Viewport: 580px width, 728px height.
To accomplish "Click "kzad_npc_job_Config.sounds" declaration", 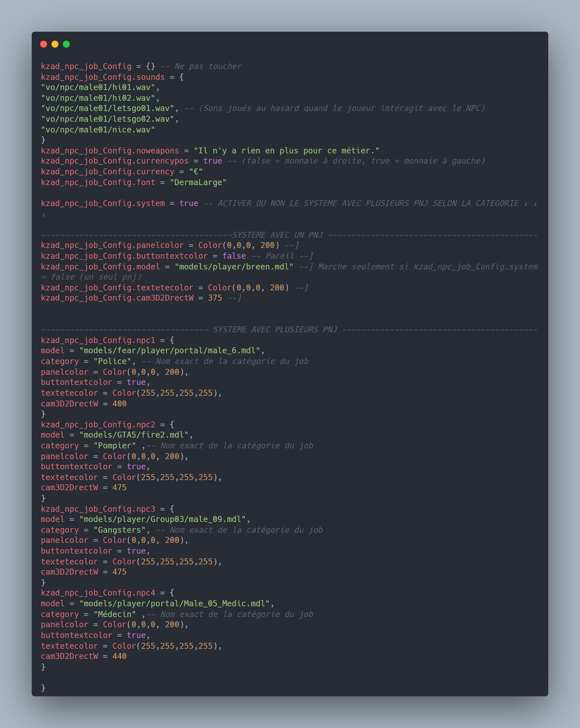I will pos(103,77).
